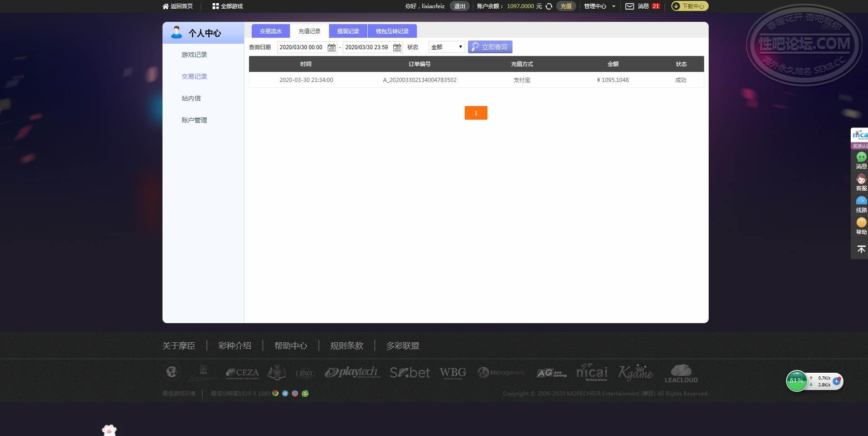The width and height of the screenshot is (868, 436).
Task: Click the 下载中心 download icon
Action: pos(675,6)
